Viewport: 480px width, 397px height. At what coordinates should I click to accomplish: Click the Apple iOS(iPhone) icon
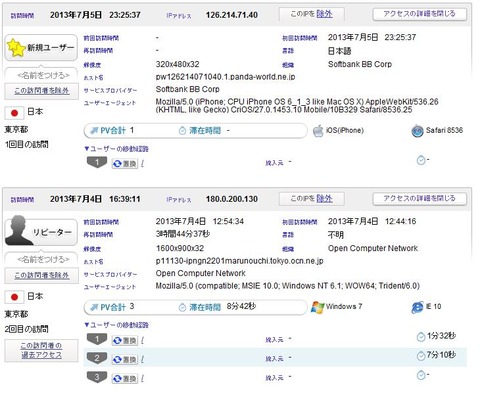318,131
